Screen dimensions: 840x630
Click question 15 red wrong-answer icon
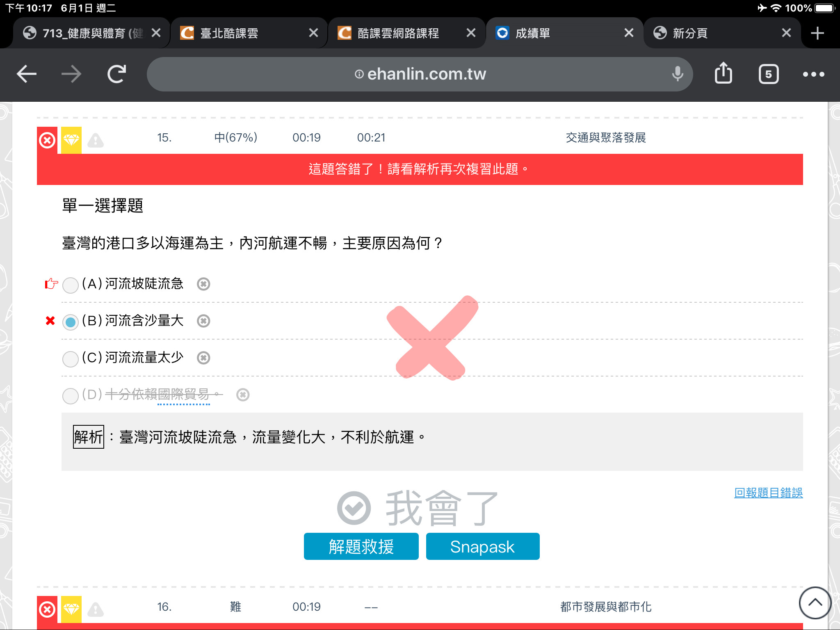coord(47,140)
